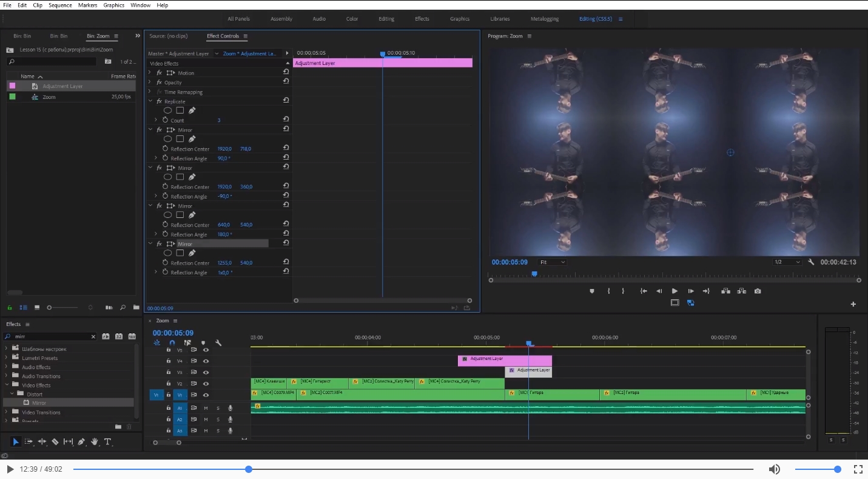Click the Reflection Angle value 90,0
This screenshot has width=868, height=479.
[224, 158]
